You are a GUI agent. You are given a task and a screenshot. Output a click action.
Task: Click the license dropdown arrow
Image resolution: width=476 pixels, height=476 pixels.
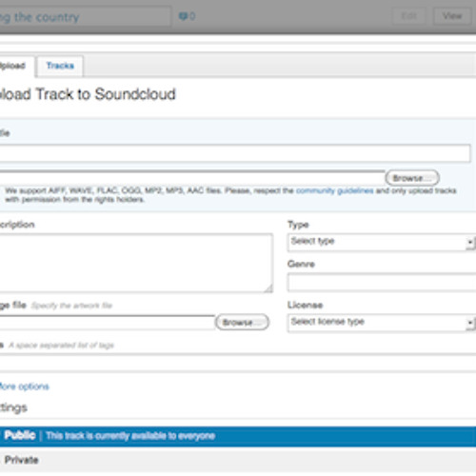pos(470,323)
